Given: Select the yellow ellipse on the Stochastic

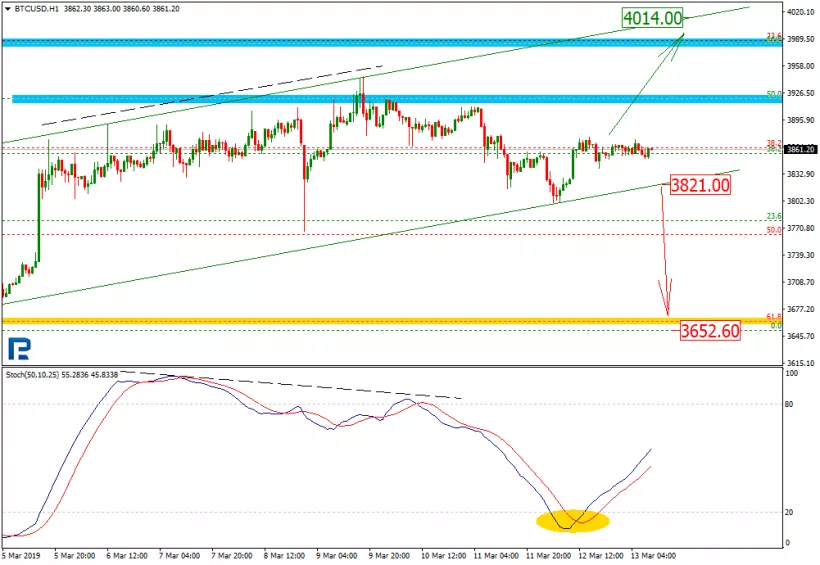Looking at the screenshot, I should click(x=572, y=520).
